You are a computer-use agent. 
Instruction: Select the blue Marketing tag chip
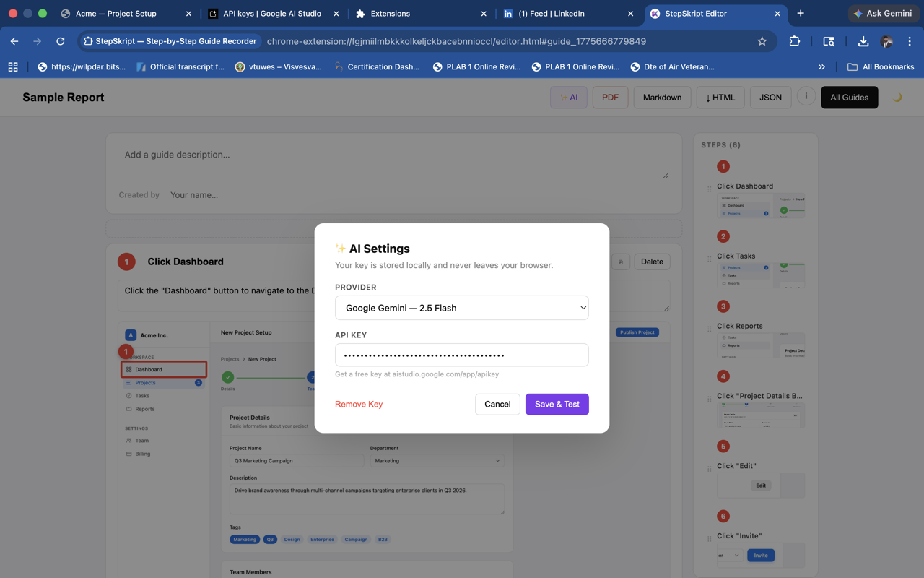(x=244, y=539)
